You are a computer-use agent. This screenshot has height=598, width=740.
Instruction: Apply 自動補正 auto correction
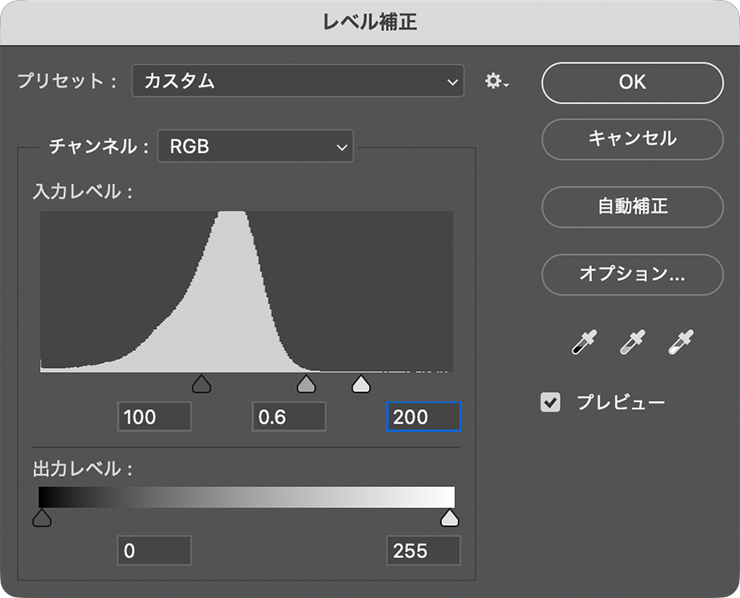632,207
